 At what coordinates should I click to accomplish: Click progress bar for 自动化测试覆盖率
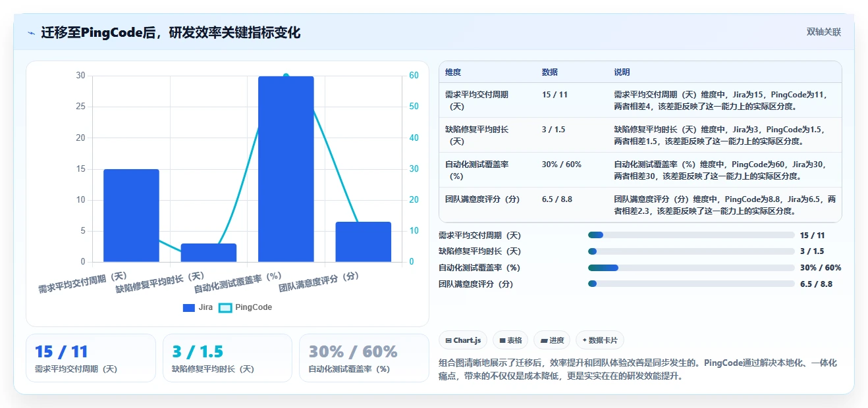pos(692,268)
